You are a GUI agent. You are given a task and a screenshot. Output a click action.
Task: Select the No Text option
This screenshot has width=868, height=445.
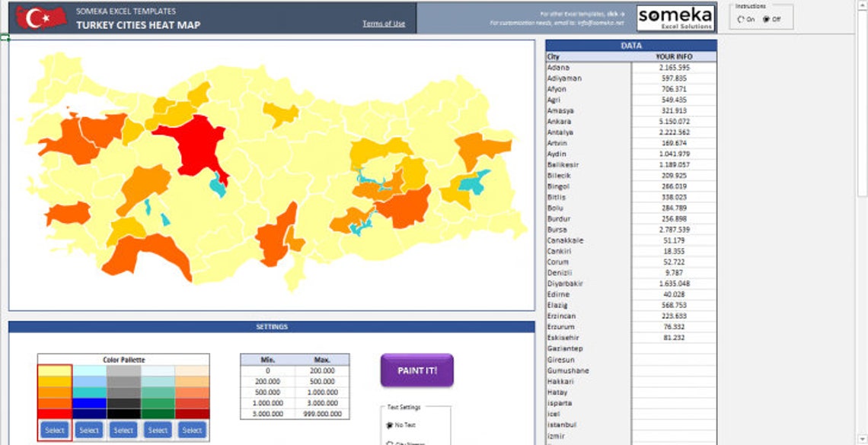389,424
